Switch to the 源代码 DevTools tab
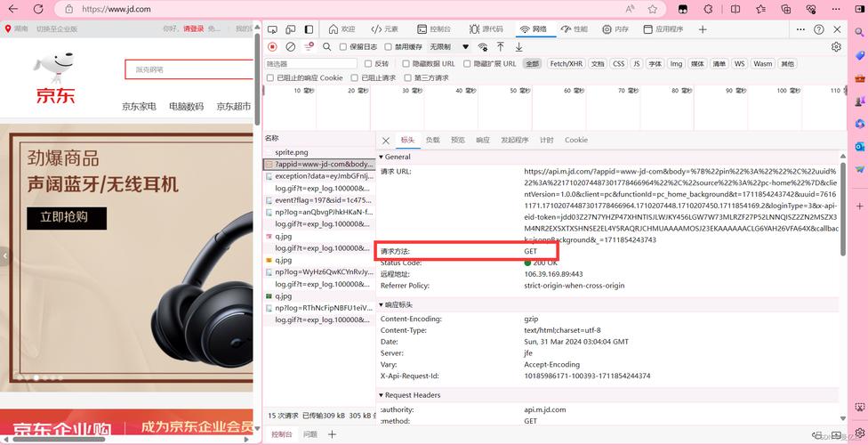Screen dimensions: 868x445 point(486,29)
